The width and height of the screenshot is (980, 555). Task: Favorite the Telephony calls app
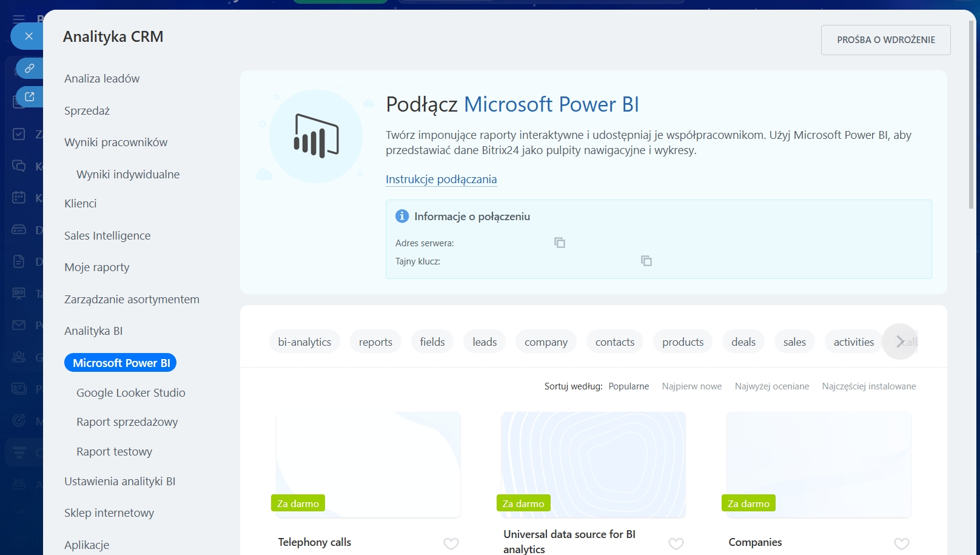tap(451, 543)
